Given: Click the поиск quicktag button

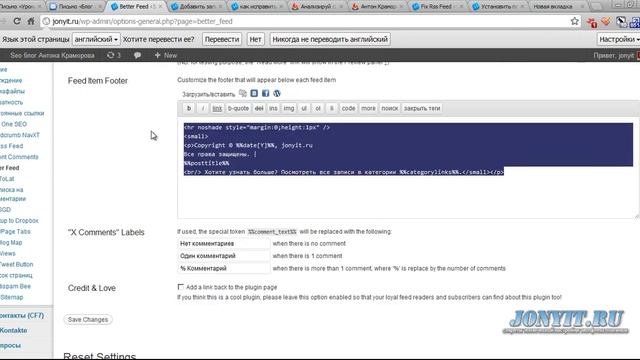Looking at the screenshot, I should [389, 108].
